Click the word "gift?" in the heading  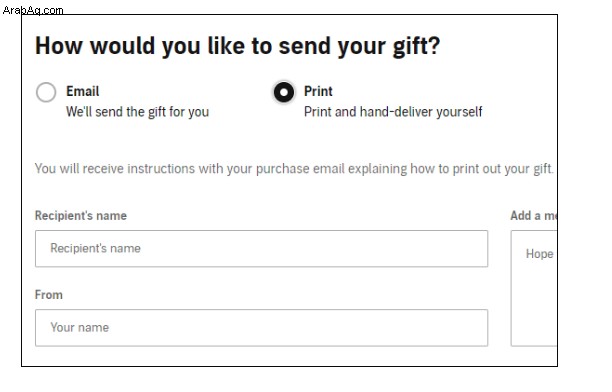tap(416, 46)
